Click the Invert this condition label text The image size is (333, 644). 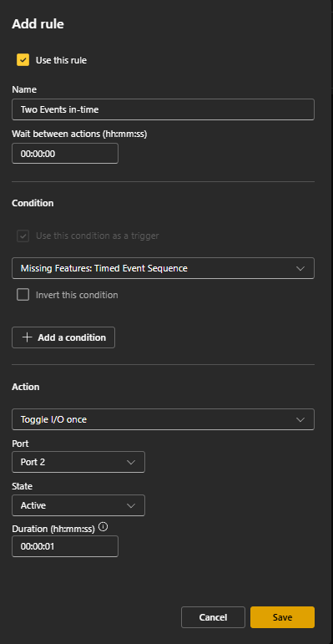tap(77, 295)
